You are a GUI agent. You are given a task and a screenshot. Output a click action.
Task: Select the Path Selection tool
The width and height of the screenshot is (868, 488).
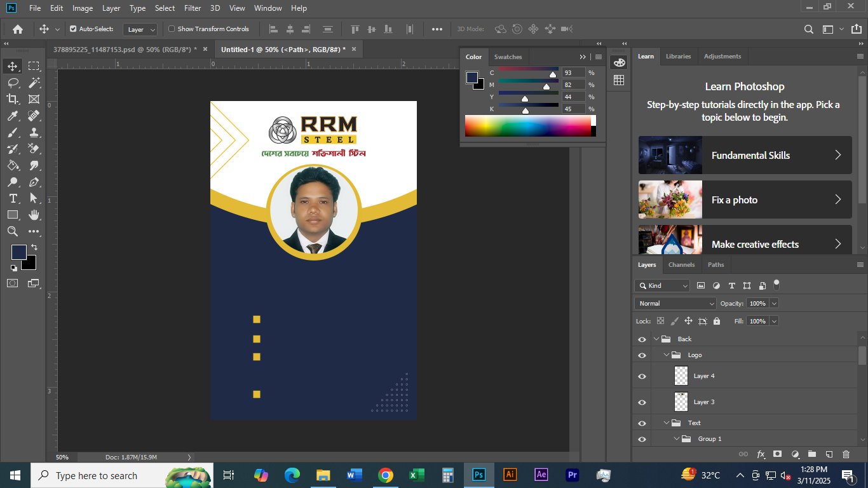coord(34,198)
